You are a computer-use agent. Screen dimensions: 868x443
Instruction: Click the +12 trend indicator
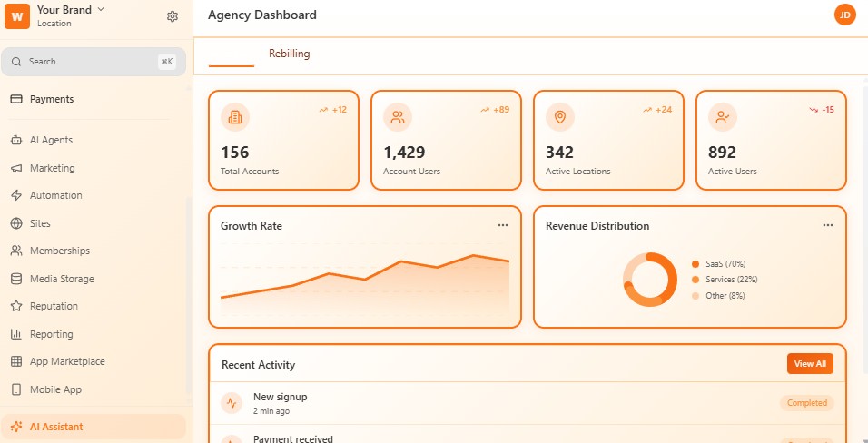point(332,110)
